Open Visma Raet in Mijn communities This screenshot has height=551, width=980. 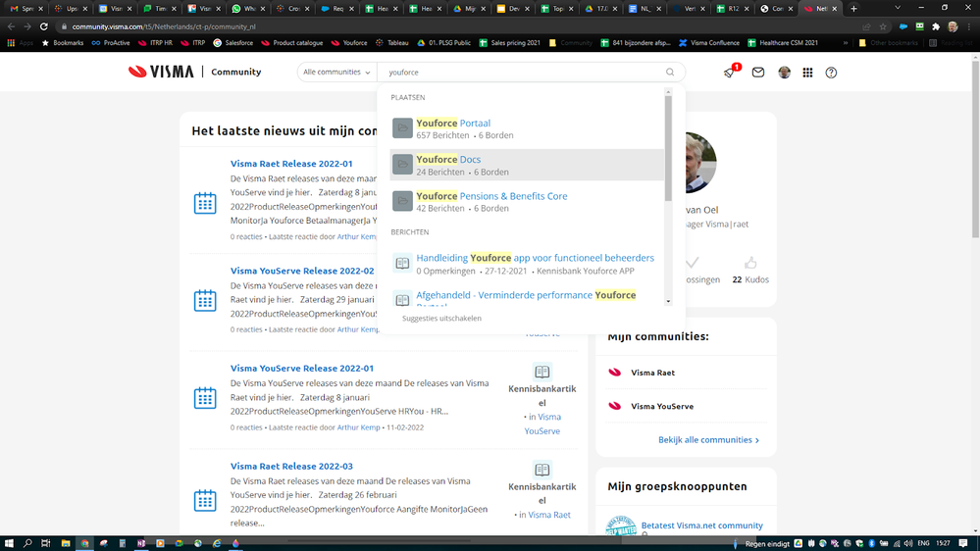point(652,373)
